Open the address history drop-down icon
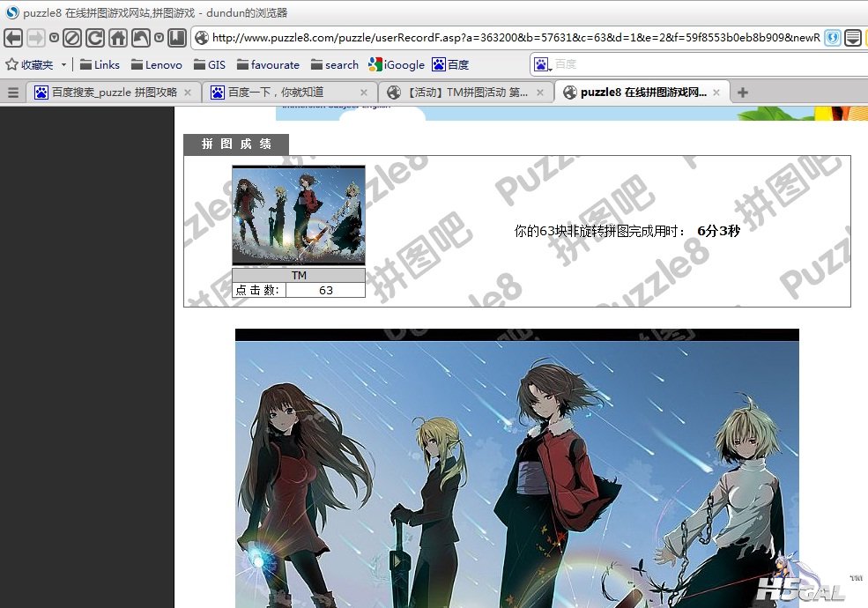The height and width of the screenshot is (608, 868). [852, 38]
